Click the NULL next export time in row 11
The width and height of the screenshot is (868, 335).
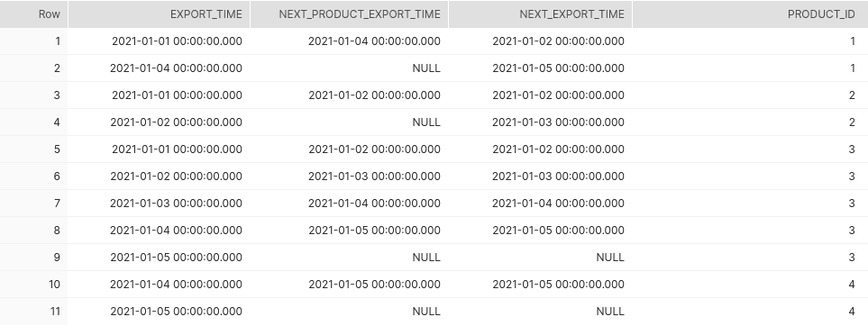[610, 312]
